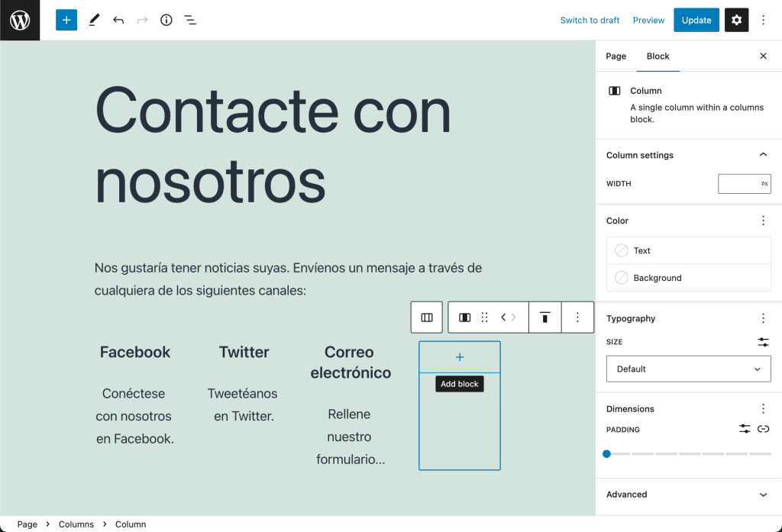
Task: Open editor Settings with the gear icon
Action: pyautogui.click(x=736, y=20)
